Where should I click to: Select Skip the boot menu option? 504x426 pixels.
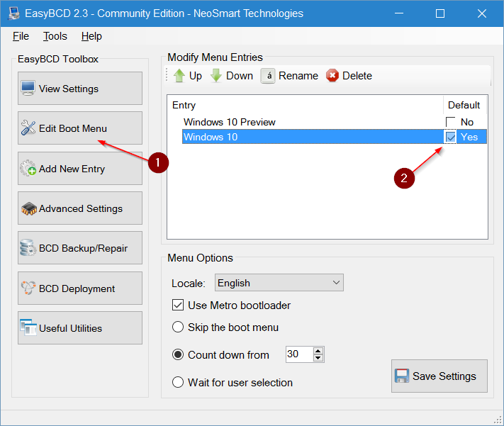click(x=178, y=327)
